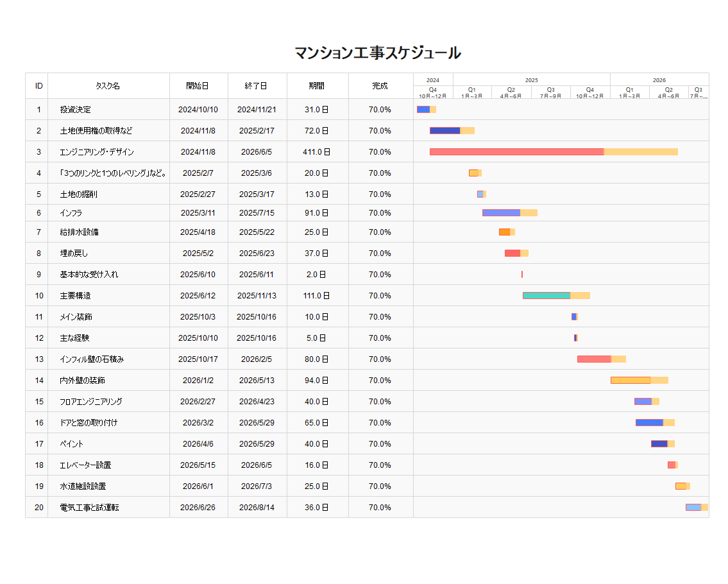This screenshot has width=728, height=584.
Task: Select the ペイント task name cell
Action: click(x=72, y=444)
